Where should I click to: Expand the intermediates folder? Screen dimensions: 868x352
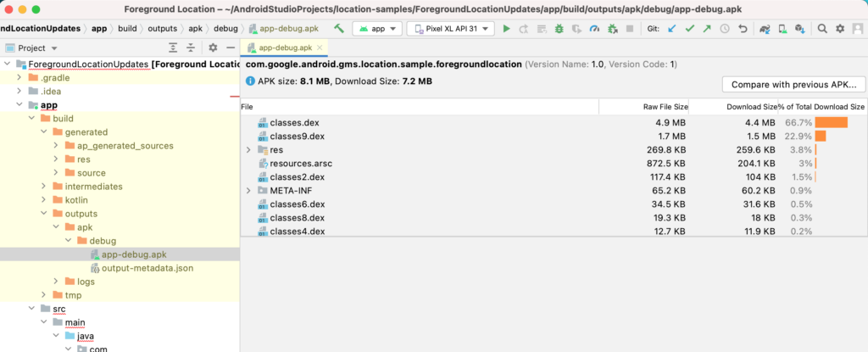click(x=43, y=187)
